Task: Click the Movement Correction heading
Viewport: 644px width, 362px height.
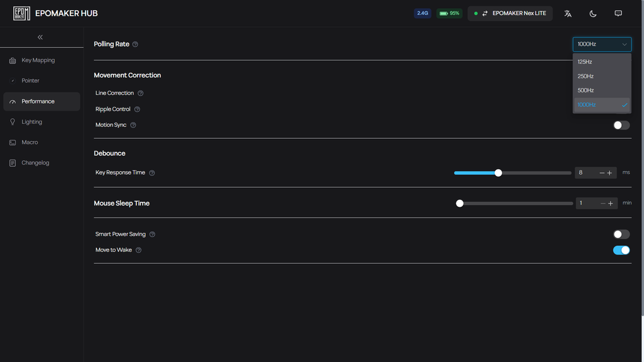Action: point(127,75)
